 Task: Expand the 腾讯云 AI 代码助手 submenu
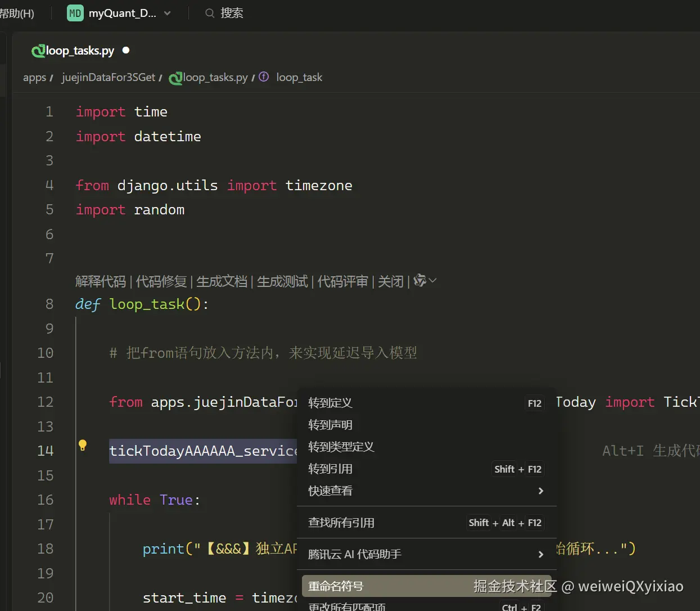pos(540,554)
